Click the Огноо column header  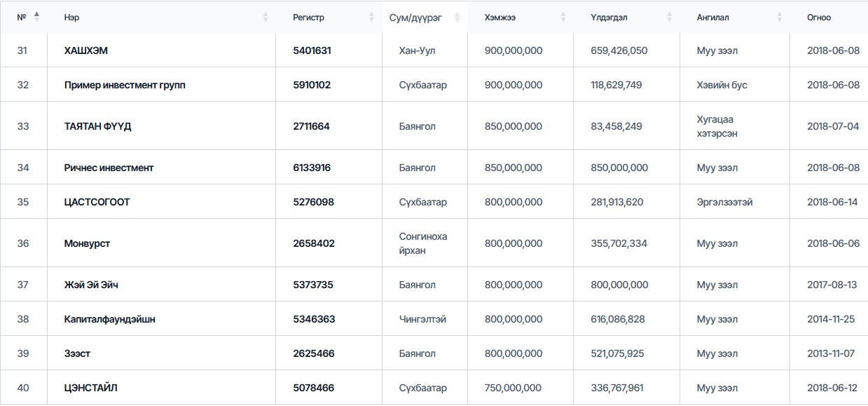(x=818, y=17)
